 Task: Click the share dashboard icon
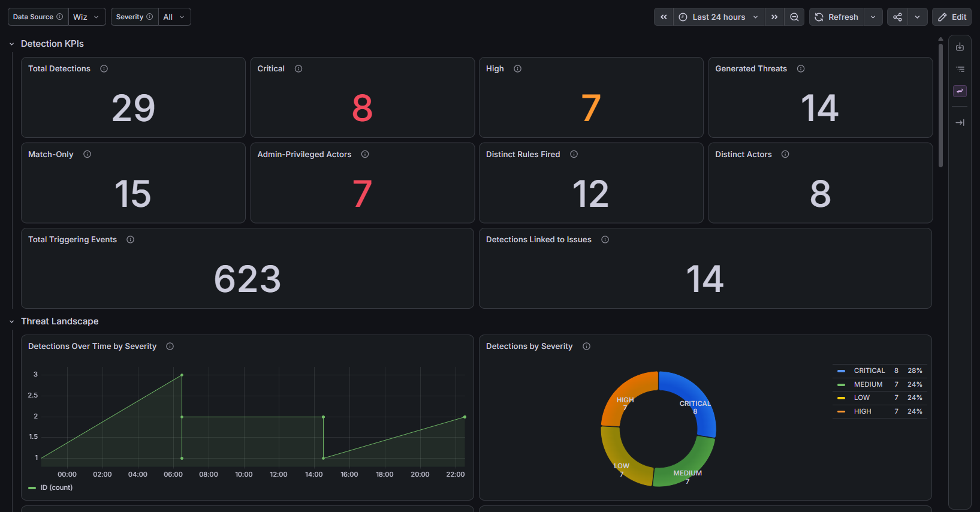897,17
